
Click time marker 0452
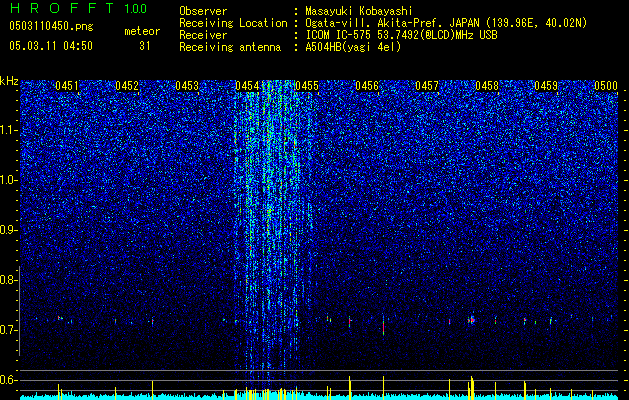pos(127,86)
